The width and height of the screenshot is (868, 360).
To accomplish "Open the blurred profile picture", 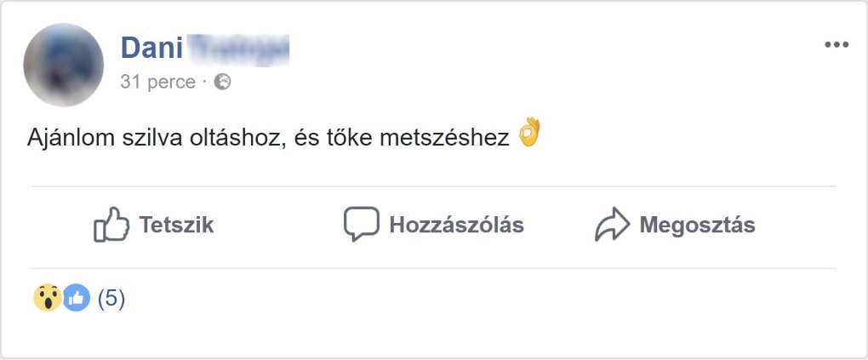I will pos(63,65).
